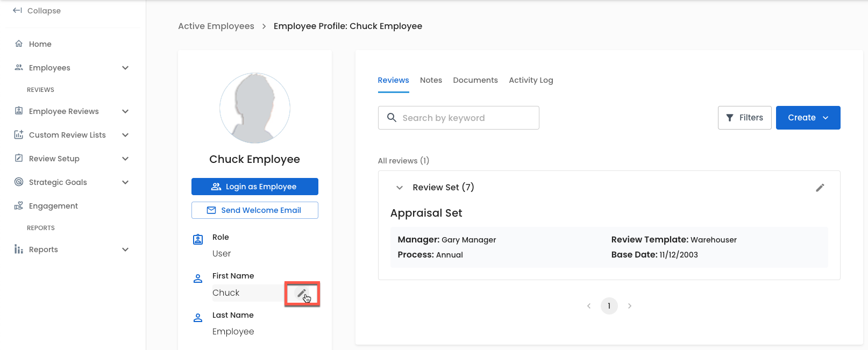The image size is (868, 350).
Task: Go to previous page arrow
Action: click(589, 306)
